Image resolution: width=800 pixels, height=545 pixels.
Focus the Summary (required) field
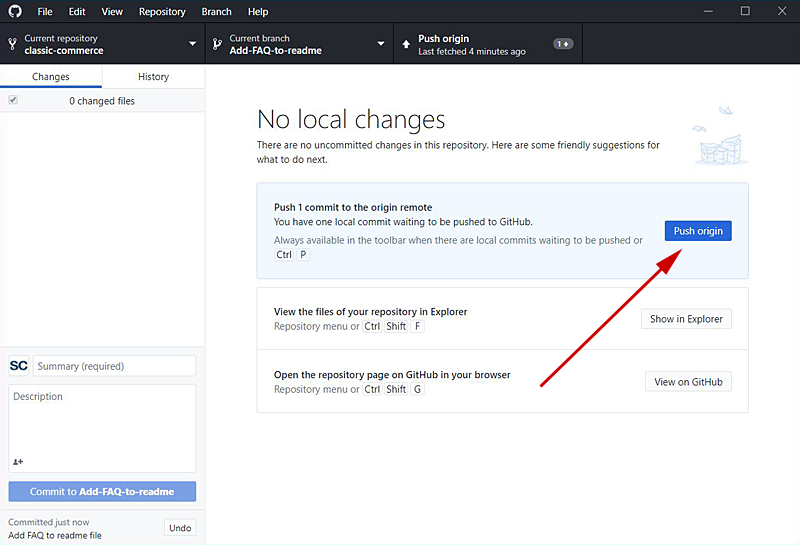114,366
